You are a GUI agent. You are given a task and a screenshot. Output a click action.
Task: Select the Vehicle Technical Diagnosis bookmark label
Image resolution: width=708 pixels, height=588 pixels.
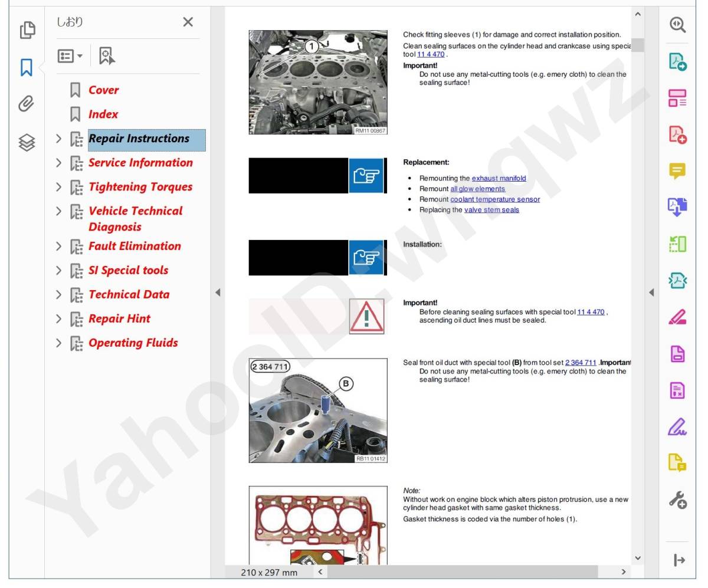click(136, 219)
